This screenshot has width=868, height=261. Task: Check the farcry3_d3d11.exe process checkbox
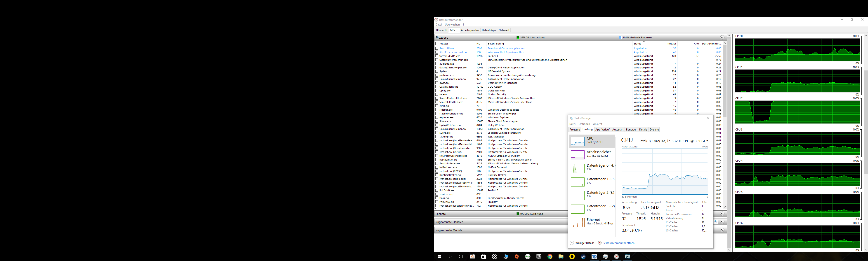[x=437, y=56]
